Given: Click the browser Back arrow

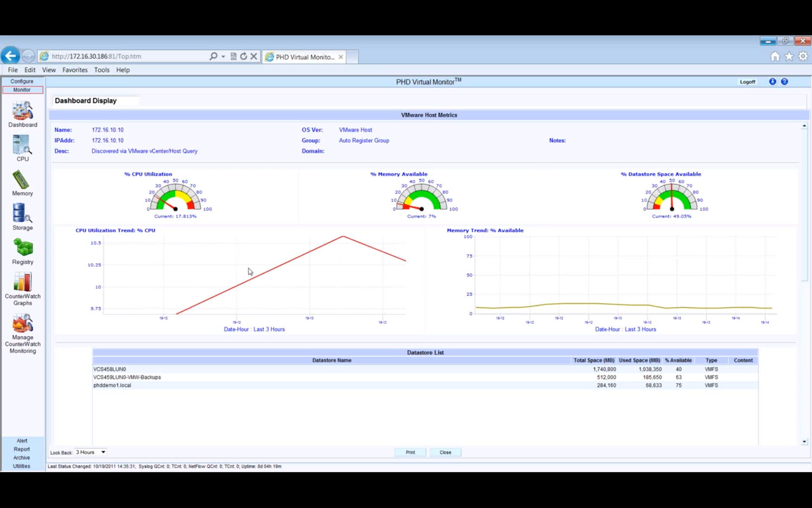Looking at the screenshot, I should coord(10,56).
